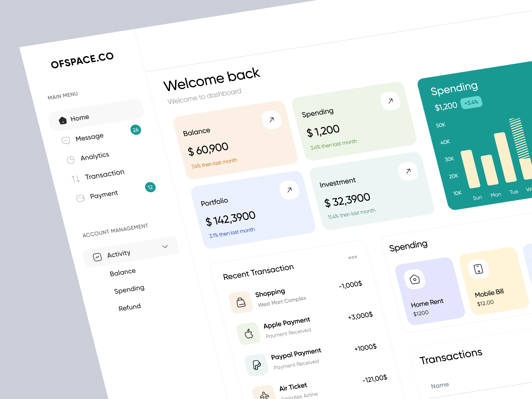Click the Portfolio card arrow icon
This screenshot has height=399, width=532.
(x=290, y=190)
